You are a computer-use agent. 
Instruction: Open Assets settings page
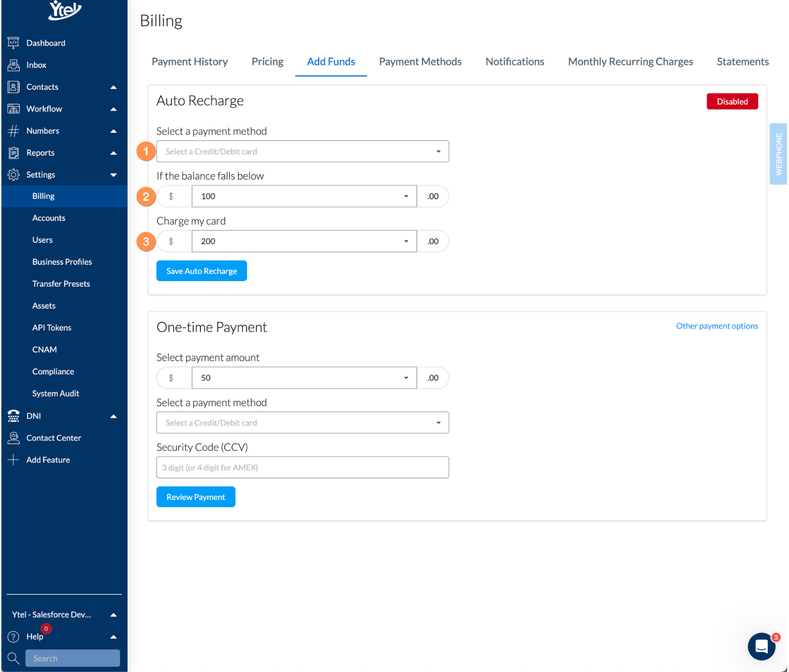[x=44, y=306]
